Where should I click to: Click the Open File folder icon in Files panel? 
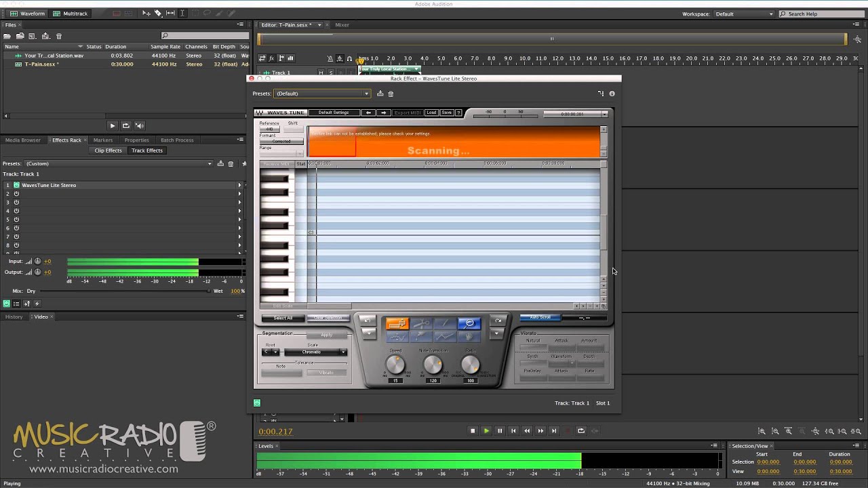point(7,36)
